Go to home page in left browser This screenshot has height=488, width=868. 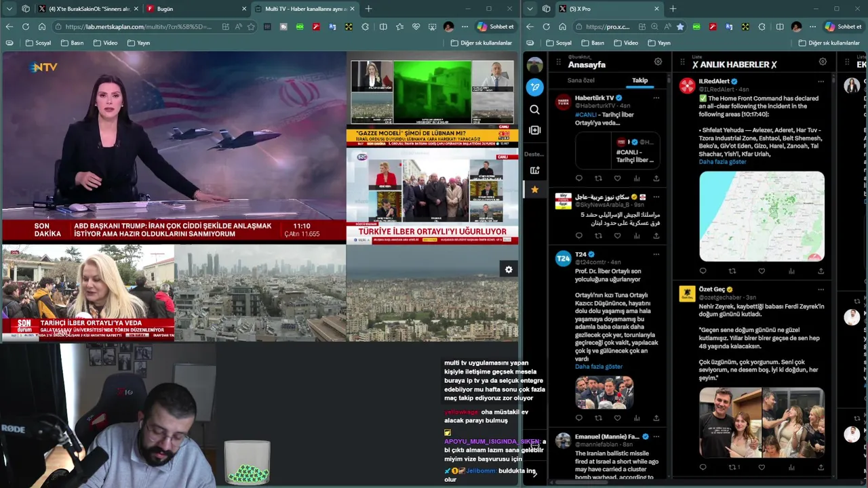[41, 26]
